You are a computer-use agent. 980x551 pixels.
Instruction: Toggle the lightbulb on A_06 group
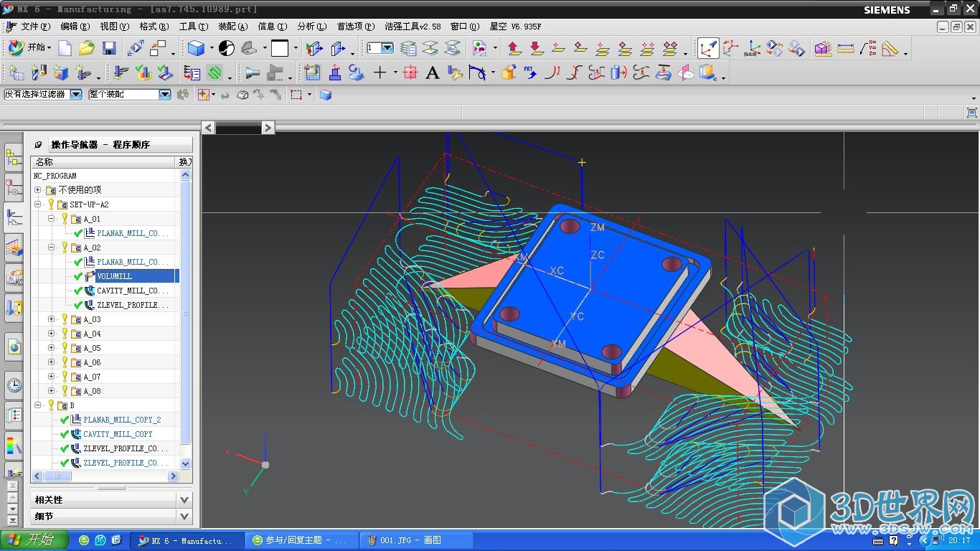pyautogui.click(x=65, y=362)
